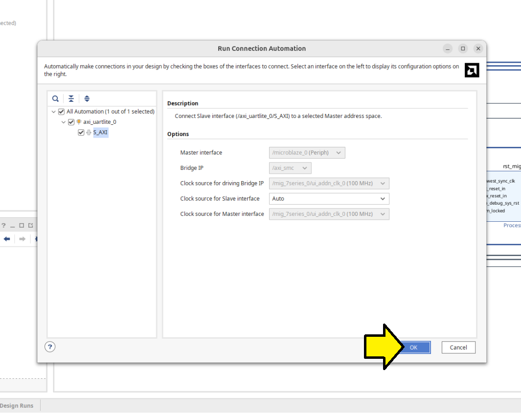
Task: Open Clock source for Slave interface dropdown
Action: [x=329, y=199]
